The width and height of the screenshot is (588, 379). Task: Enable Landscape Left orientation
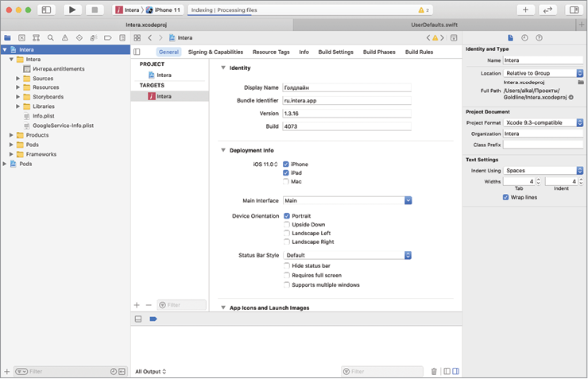(286, 233)
